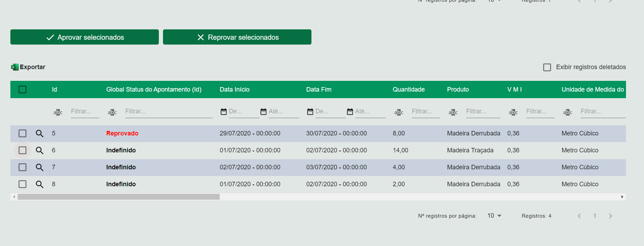Open details magnifier for record 6
Screen dimensions: 644x246
tap(39, 150)
